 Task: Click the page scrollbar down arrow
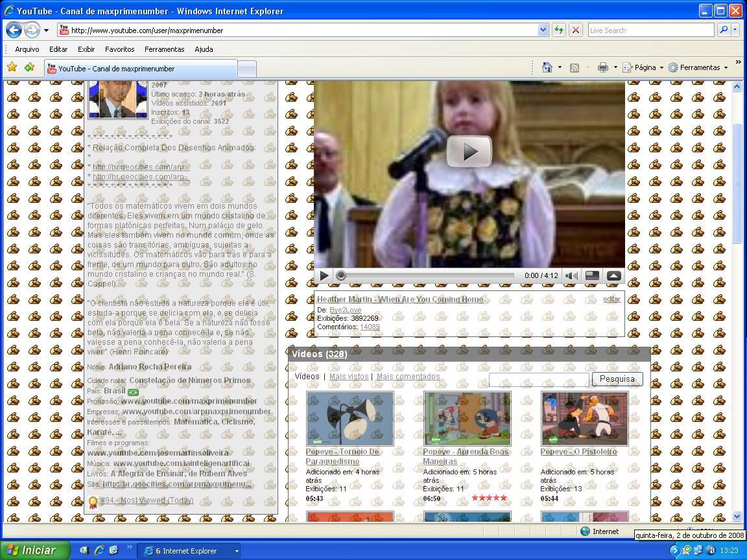pos(737,516)
